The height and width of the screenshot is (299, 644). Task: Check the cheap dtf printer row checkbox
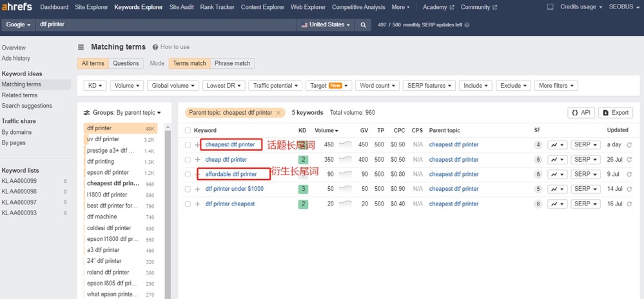pyautogui.click(x=188, y=160)
